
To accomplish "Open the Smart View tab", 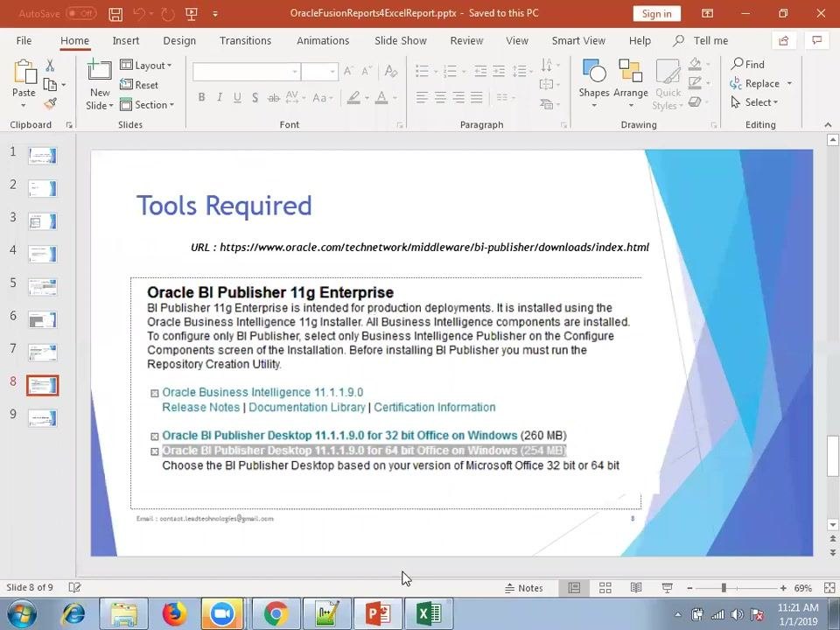I will (x=578, y=41).
